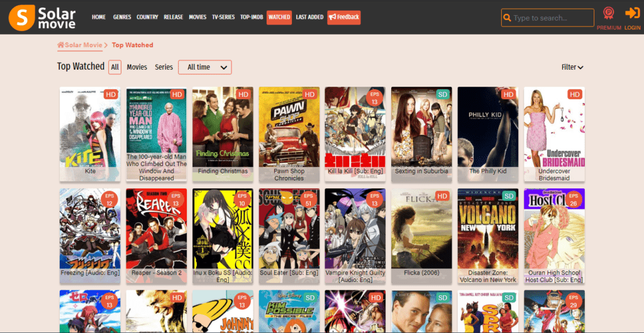Go to the Home menu item
Image resolution: width=644 pixels, height=333 pixels.
[x=99, y=17]
